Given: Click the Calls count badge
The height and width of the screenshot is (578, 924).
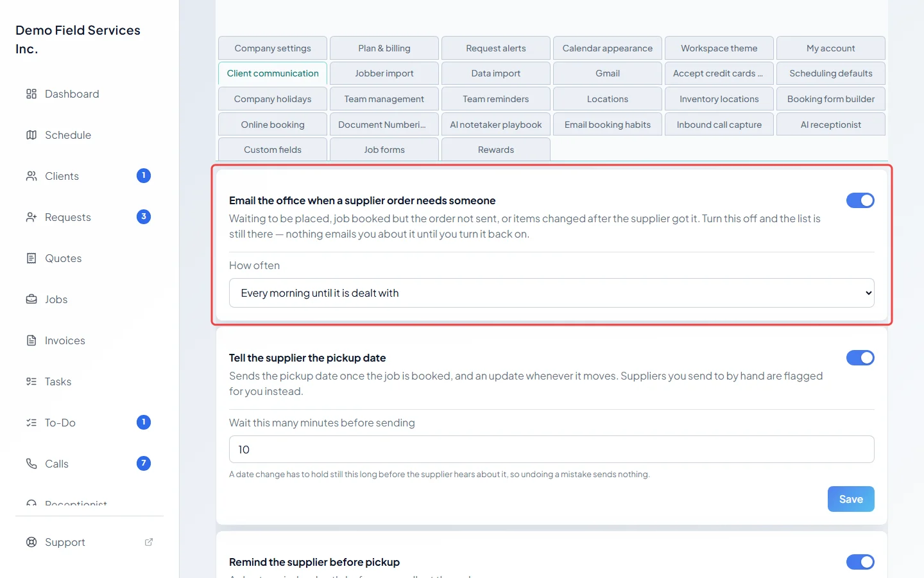Looking at the screenshot, I should pos(144,463).
